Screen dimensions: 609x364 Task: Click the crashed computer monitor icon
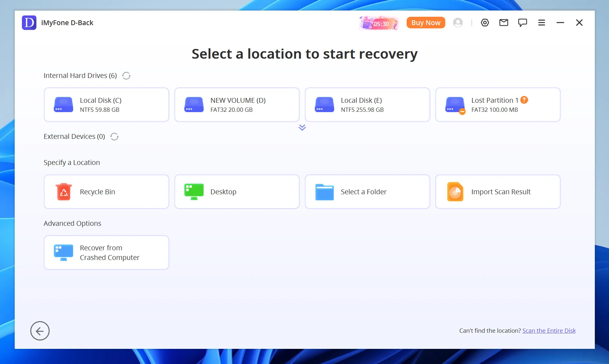pyautogui.click(x=63, y=253)
